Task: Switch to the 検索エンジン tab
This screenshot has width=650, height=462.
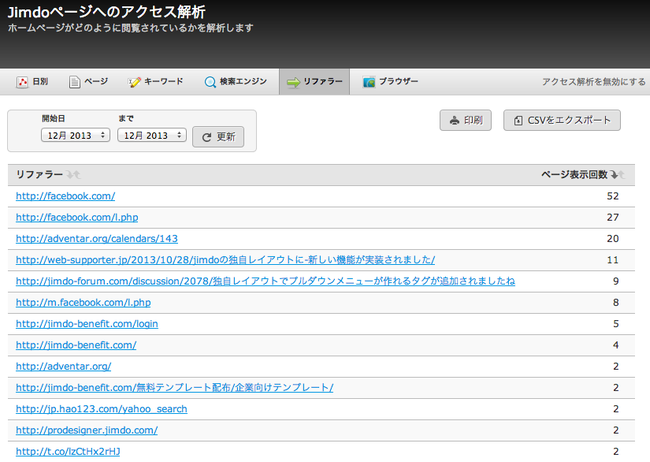Action: point(235,82)
